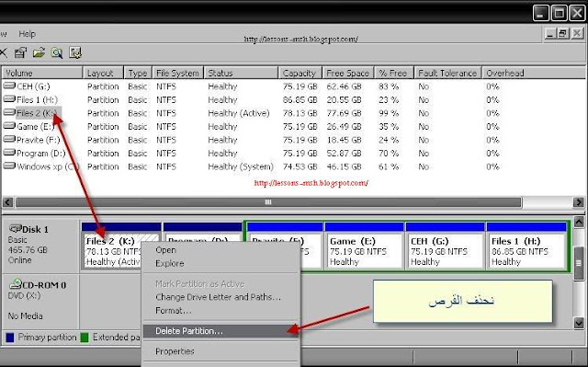The height and width of the screenshot is (367, 588).
Task: Click the drive icon beside Windows xp (C:)
Action: pos(9,166)
